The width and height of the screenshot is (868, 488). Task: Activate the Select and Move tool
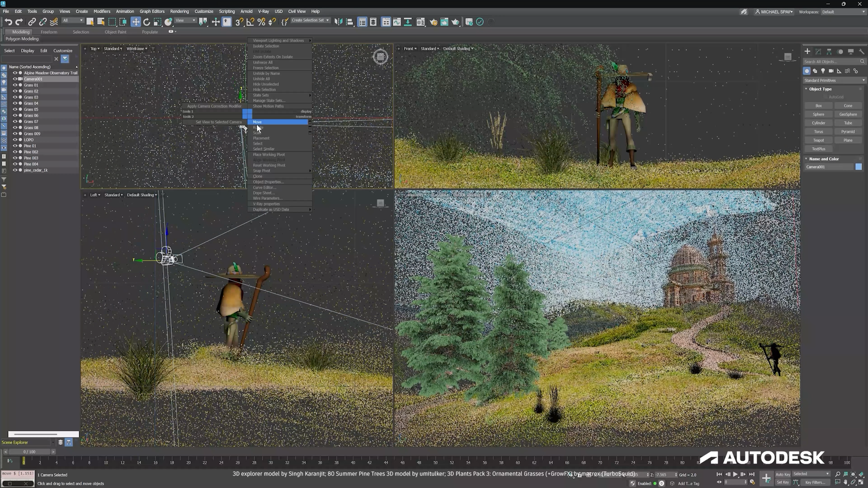point(136,22)
